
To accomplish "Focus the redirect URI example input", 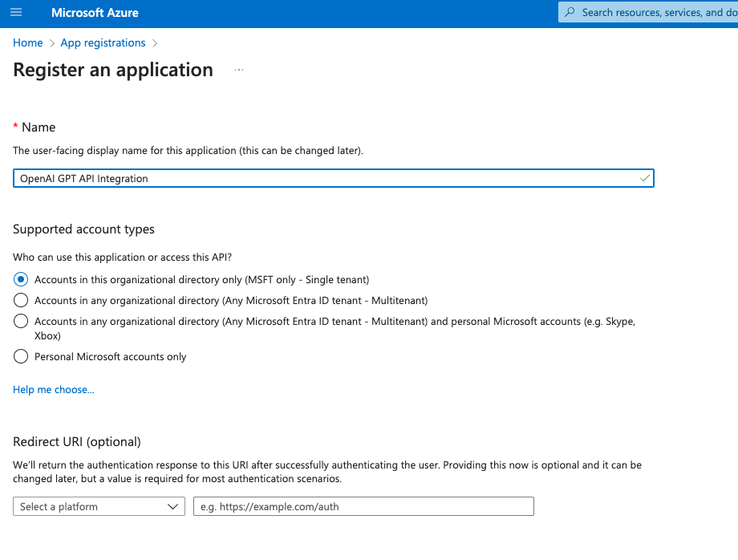I will pos(363,506).
